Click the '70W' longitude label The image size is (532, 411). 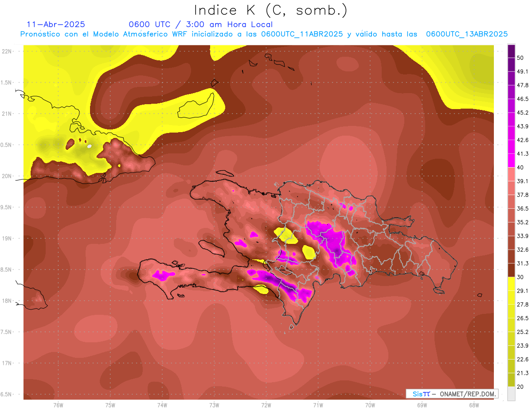370,405
